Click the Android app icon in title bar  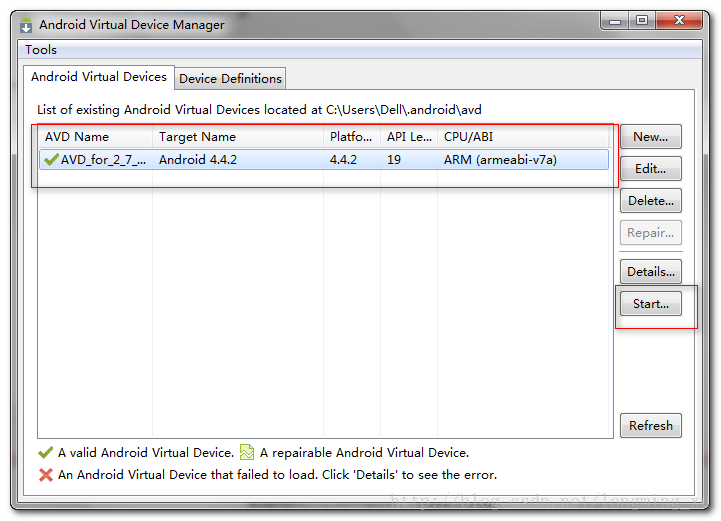[x=26, y=25]
